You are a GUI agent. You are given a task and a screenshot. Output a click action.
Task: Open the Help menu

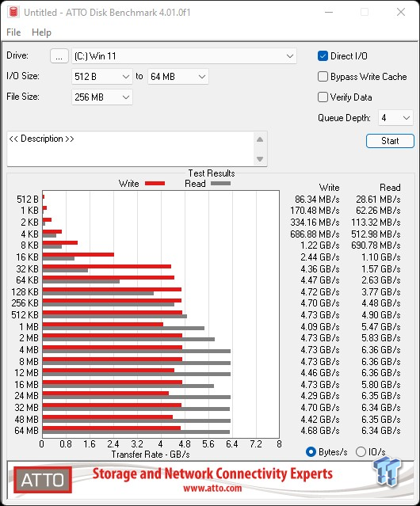41,32
